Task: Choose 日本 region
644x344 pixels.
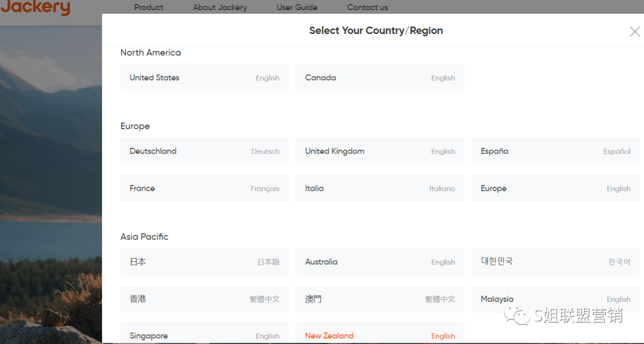Action: (205, 262)
